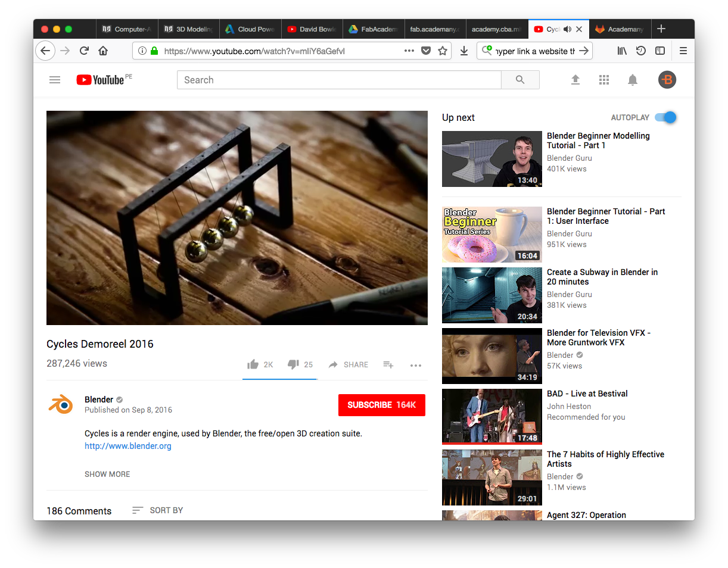Open Agent 327: Operation video title
Image resolution: width=728 pixels, height=568 pixels.
tap(587, 515)
